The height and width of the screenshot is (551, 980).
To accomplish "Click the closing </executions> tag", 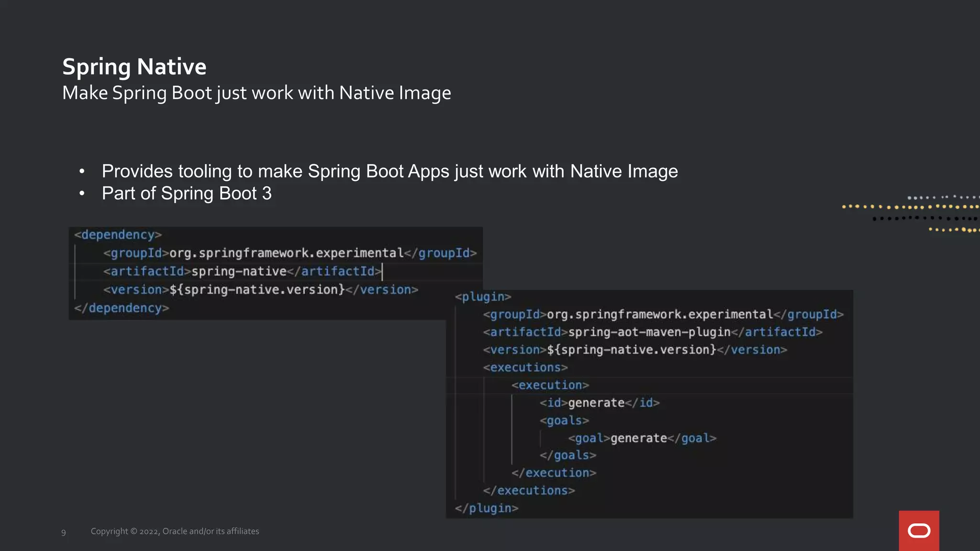I will click(529, 491).
